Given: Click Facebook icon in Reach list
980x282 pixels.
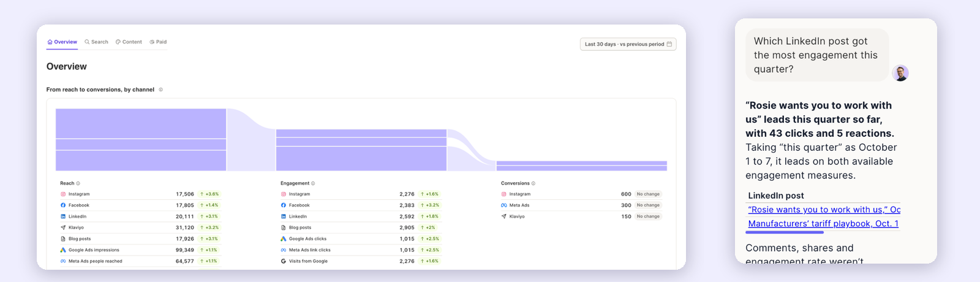Looking at the screenshot, I should (x=63, y=205).
